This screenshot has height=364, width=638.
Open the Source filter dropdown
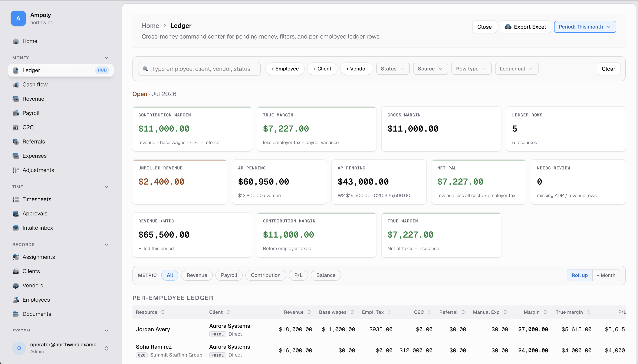pos(430,69)
